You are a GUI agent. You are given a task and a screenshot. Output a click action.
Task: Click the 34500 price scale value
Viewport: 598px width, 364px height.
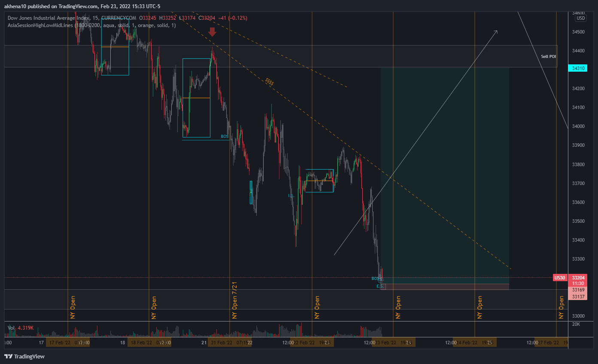(577, 32)
